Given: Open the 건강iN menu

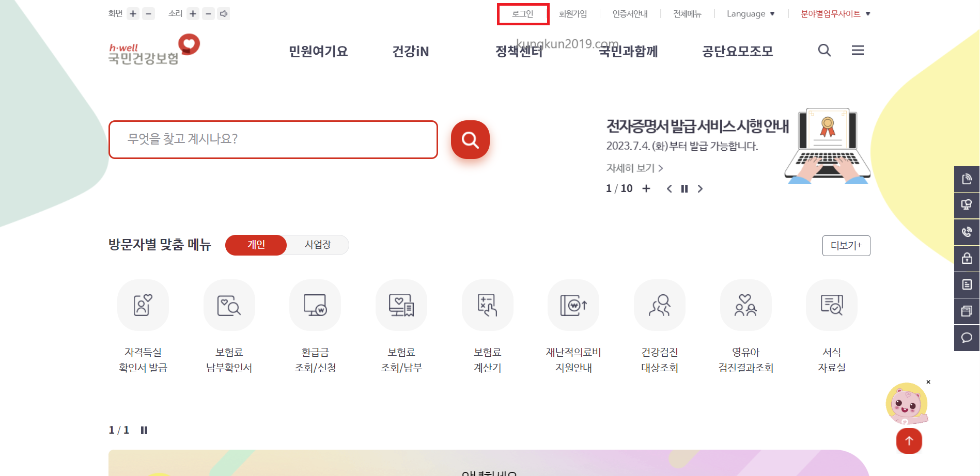Looking at the screenshot, I should (x=410, y=51).
